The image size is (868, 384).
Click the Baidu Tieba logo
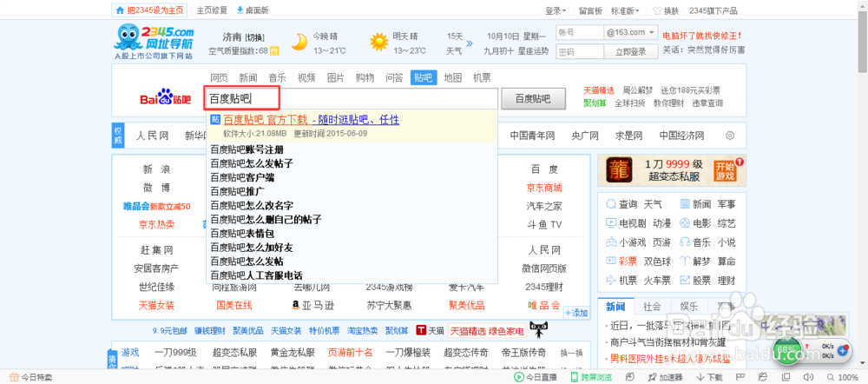point(165,98)
